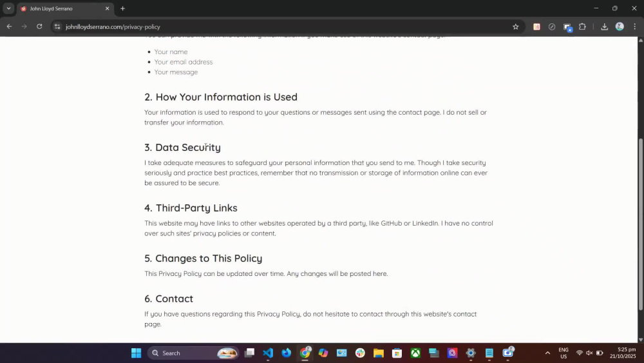
Task: Open a new browser tab
Action: pos(122,8)
